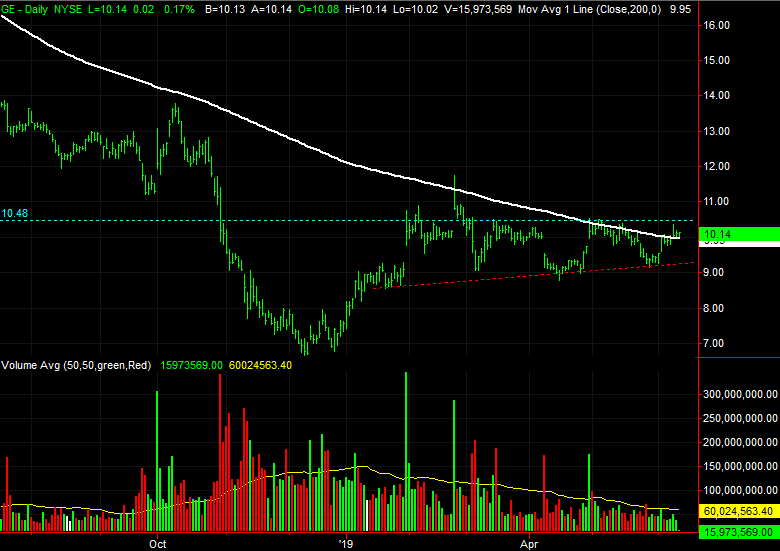Select the NYSE exchange label
Screen dimensions: 780x551
(68, 9)
